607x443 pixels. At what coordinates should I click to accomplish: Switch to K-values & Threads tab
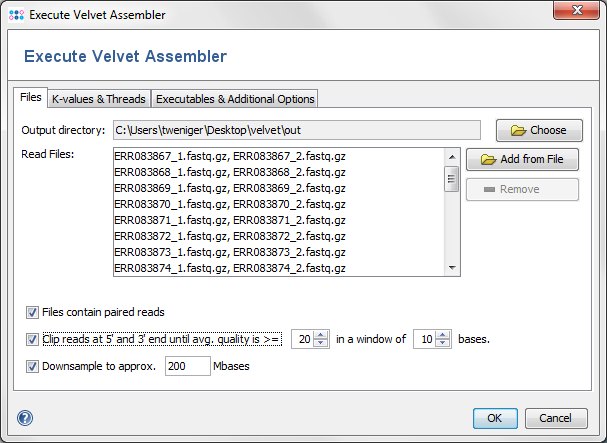99,99
